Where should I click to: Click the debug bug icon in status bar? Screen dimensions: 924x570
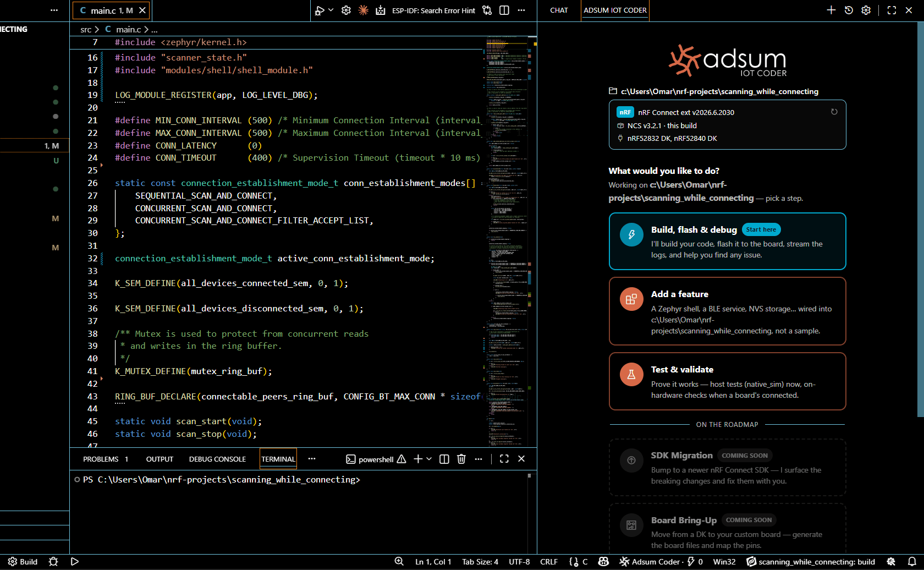[53, 562]
